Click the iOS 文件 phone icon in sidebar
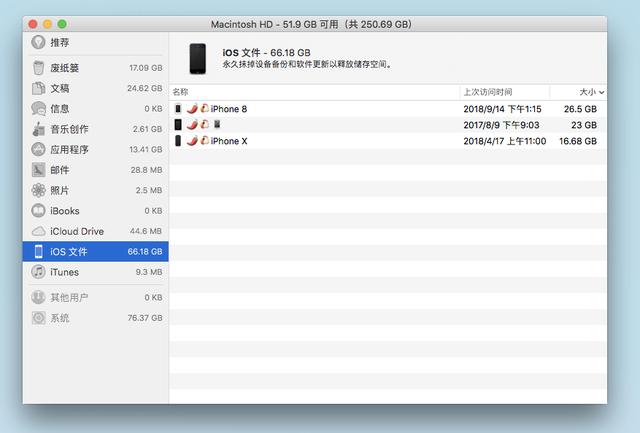Viewport: 640px width, 433px height. (x=38, y=251)
